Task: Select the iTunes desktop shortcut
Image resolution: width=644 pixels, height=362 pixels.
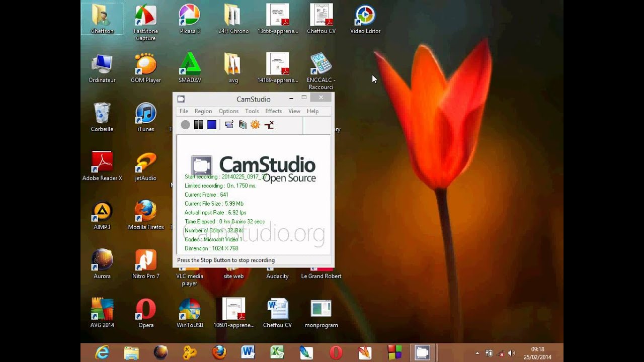Action: coord(146,117)
